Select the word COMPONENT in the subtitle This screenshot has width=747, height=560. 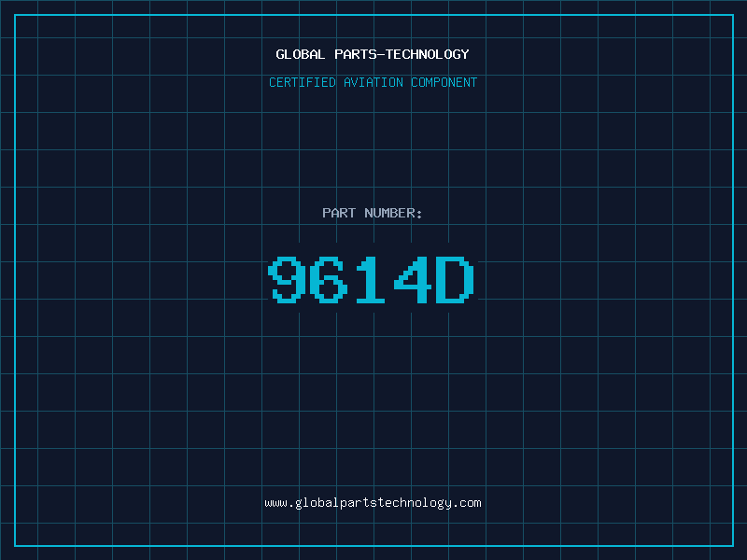tap(444, 82)
